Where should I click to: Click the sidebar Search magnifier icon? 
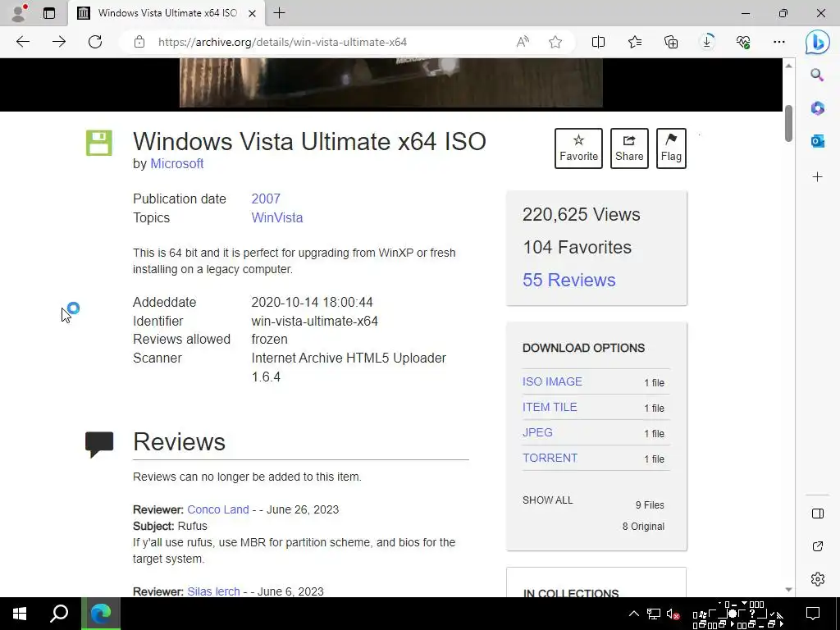coord(817,75)
